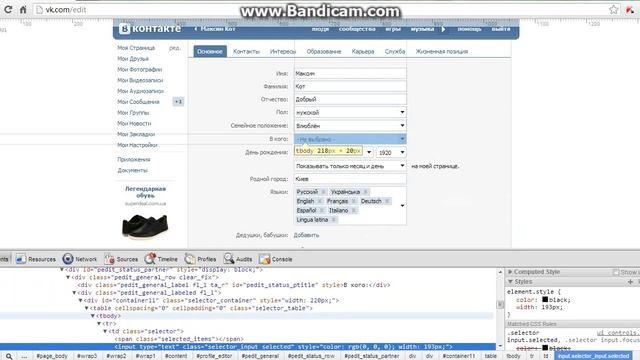Click the input selector_input selected breadcrumb

(593, 356)
